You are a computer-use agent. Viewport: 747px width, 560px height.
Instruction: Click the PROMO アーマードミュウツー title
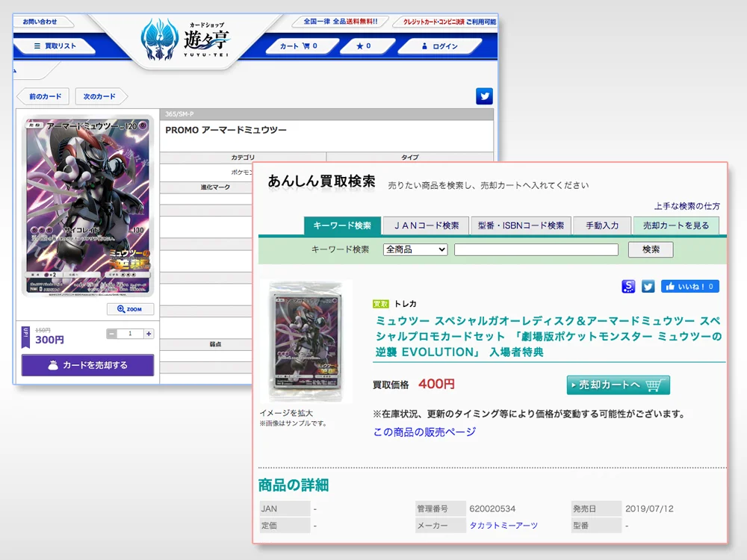pyautogui.click(x=226, y=130)
